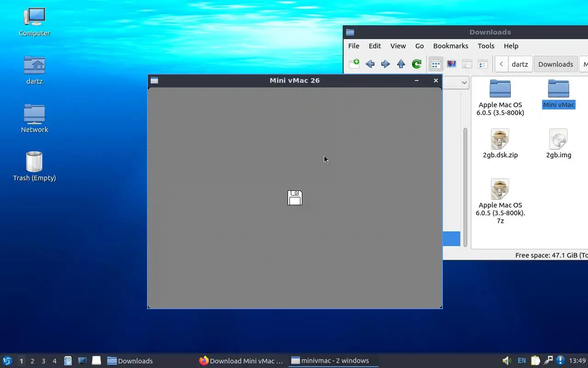Switch to workspace 2
The height and width of the screenshot is (368, 588).
(32, 361)
